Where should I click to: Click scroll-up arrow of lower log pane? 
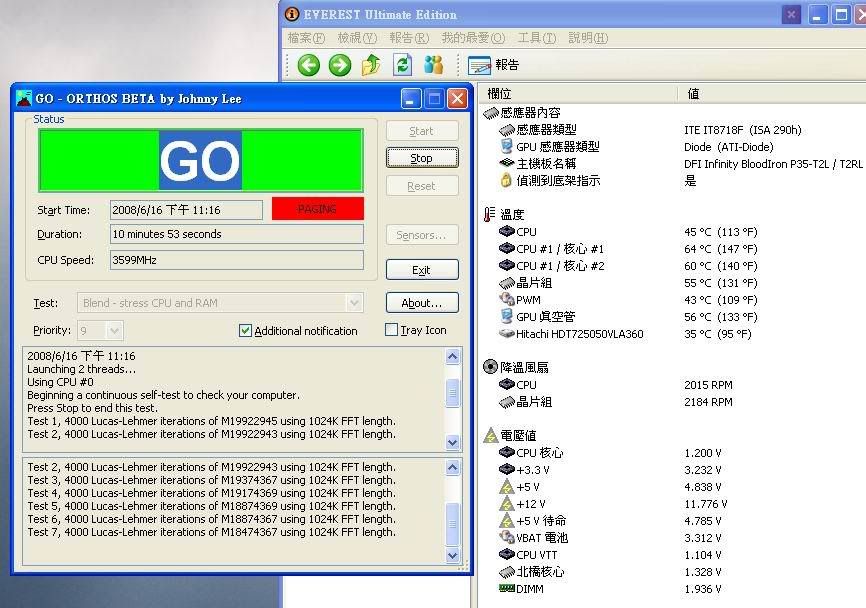[x=452, y=468]
